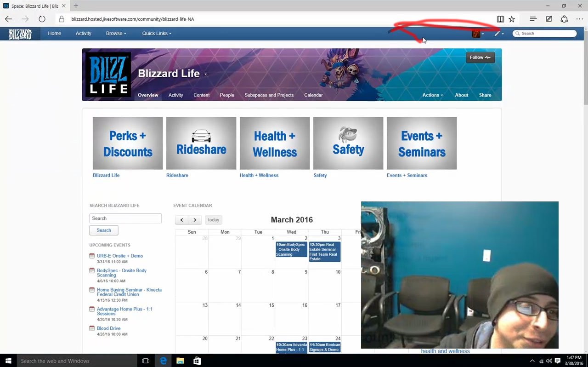Open Task View on taskbar
Image resolution: width=588 pixels, height=367 pixels.
146,361
